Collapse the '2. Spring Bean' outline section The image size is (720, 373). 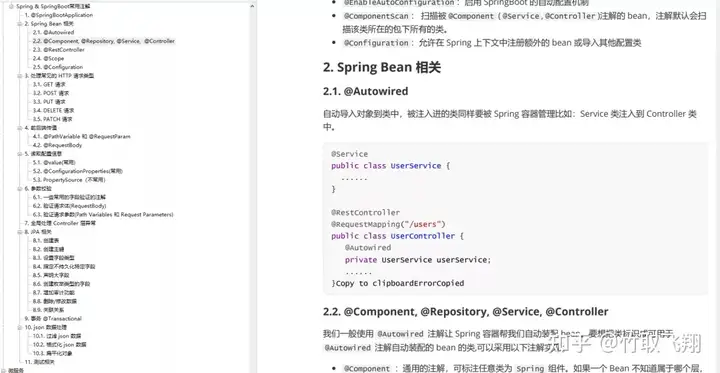[x=20, y=24]
